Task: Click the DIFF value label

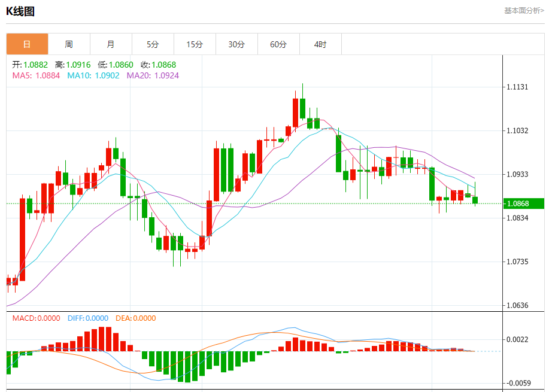Action: coord(87,318)
